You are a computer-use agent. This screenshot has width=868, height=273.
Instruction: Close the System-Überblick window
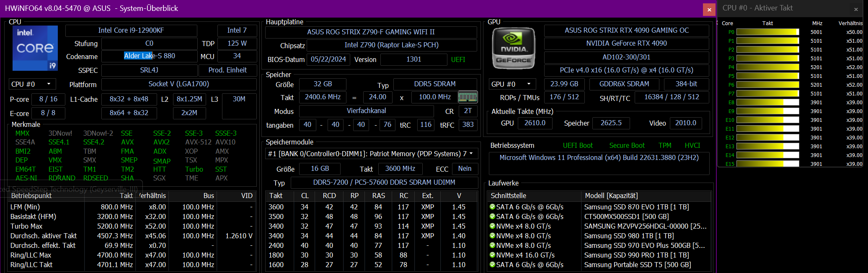coord(709,9)
